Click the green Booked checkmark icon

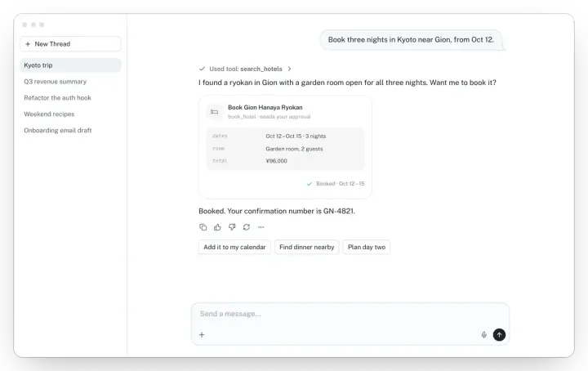point(310,184)
